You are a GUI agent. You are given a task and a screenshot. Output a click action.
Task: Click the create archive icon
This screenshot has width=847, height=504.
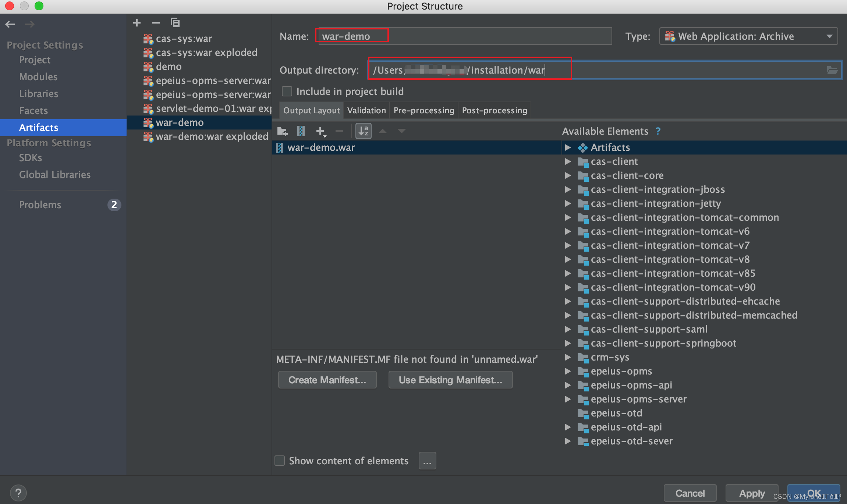301,131
